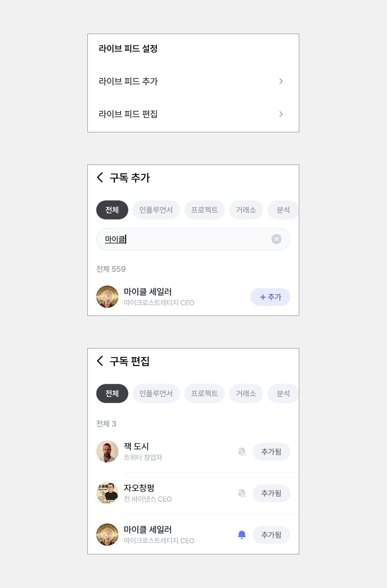Click + 추가 button for 마이클 세일러
Image resolution: width=387 pixels, height=588 pixels.
270,297
